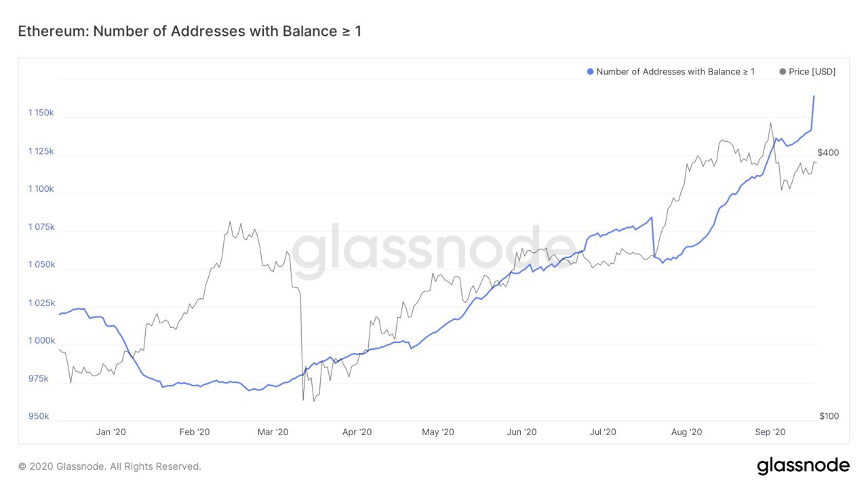Image resolution: width=868 pixels, height=488 pixels.
Task: Click the glassnode watermark in chart center
Action: [x=434, y=249]
